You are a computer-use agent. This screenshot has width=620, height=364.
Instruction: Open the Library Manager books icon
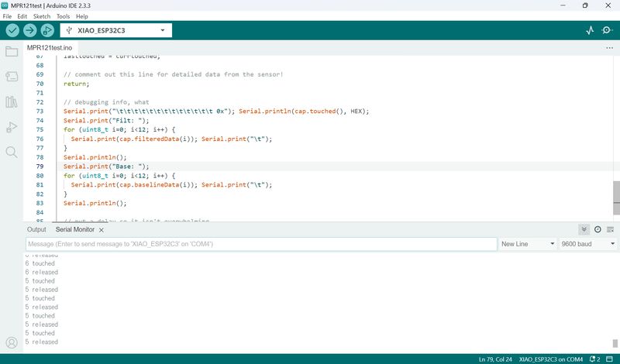12,102
